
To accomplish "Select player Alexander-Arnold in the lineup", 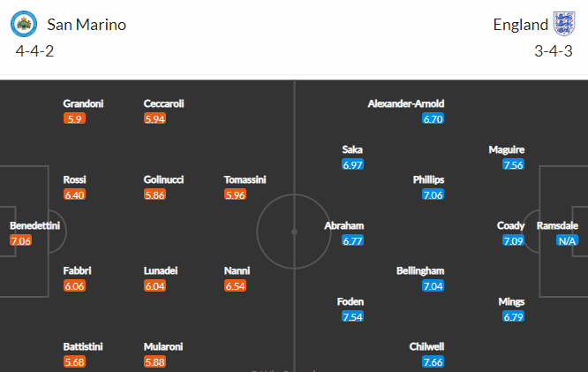I will (x=405, y=103).
